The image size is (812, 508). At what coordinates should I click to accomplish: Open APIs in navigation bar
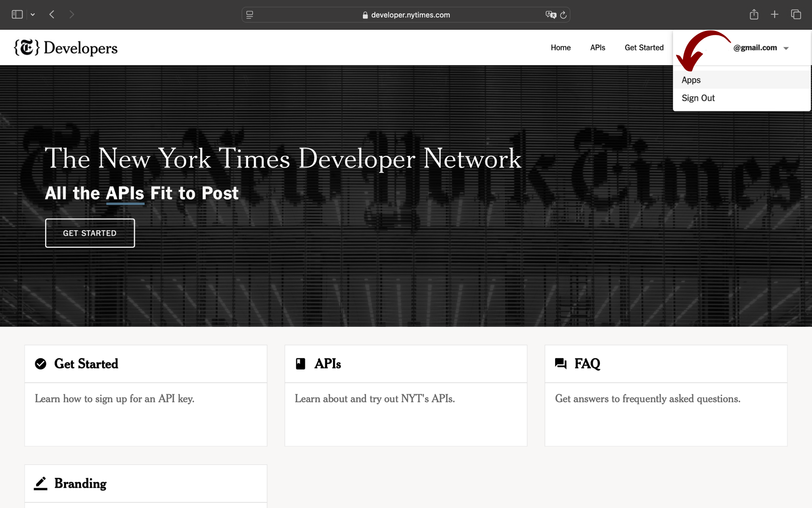(598, 48)
